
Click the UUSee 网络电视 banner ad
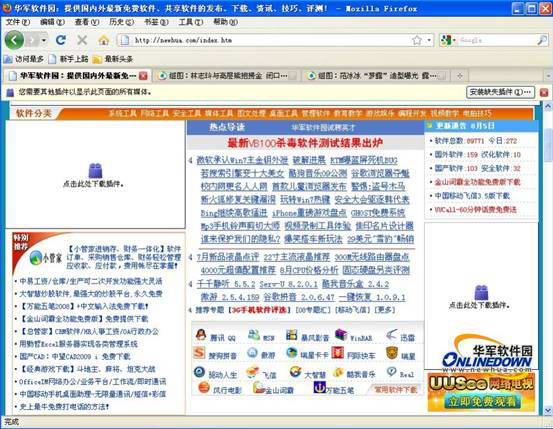(481, 392)
